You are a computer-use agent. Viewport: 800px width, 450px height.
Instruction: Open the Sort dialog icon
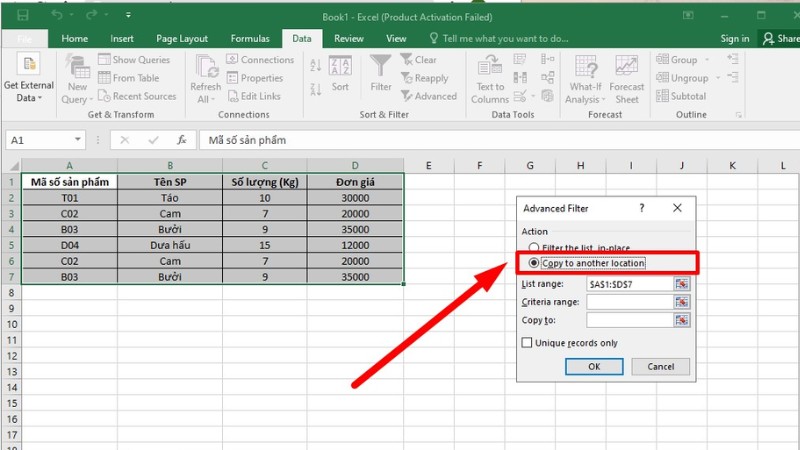[x=340, y=69]
